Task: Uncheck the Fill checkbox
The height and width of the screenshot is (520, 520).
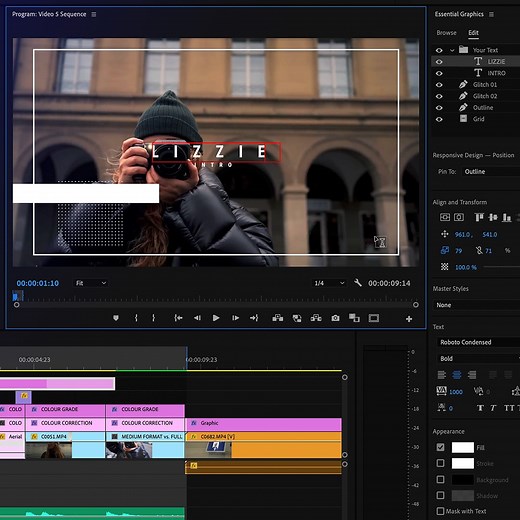Action: pyautogui.click(x=440, y=447)
